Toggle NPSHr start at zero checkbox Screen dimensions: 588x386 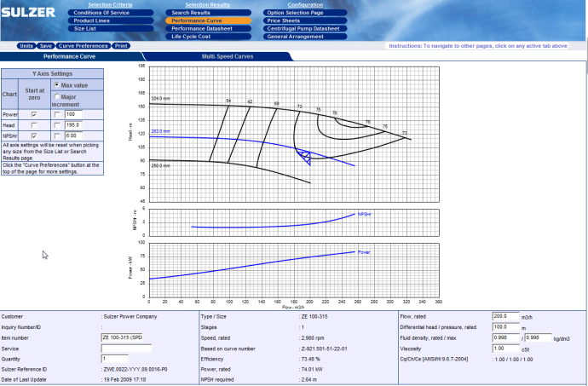coord(34,135)
